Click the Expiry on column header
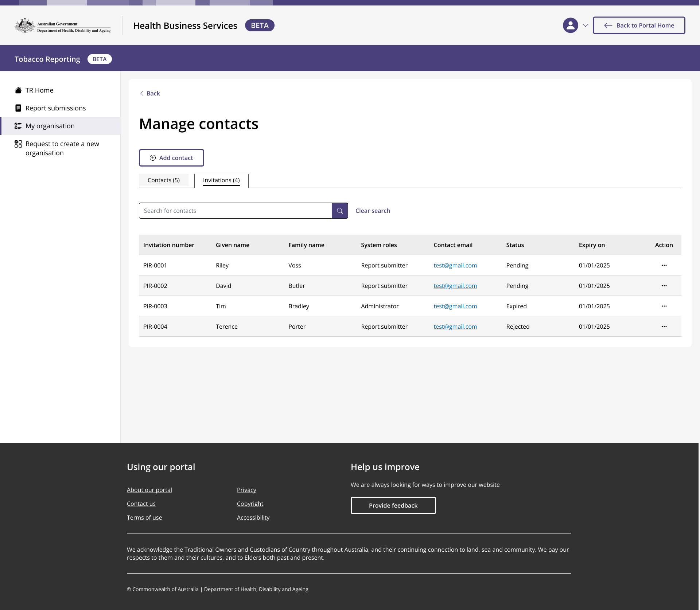This screenshot has width=700, height=610. pos(592,245)
